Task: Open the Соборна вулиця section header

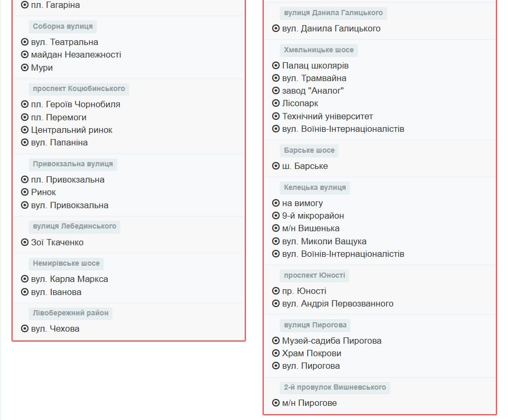Action: [x=62, y=26]
